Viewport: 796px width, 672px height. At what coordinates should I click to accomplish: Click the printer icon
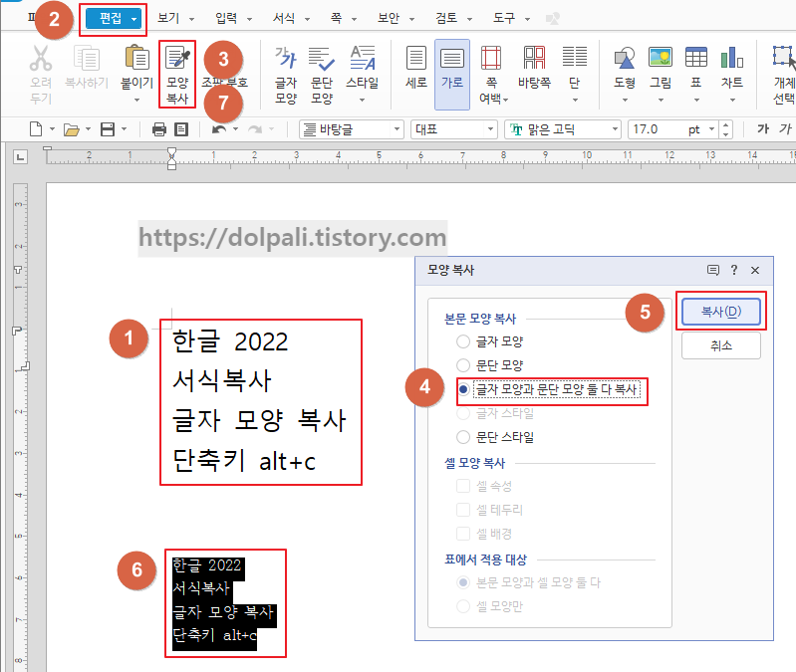pyautogui.click(x=158, y=129)
